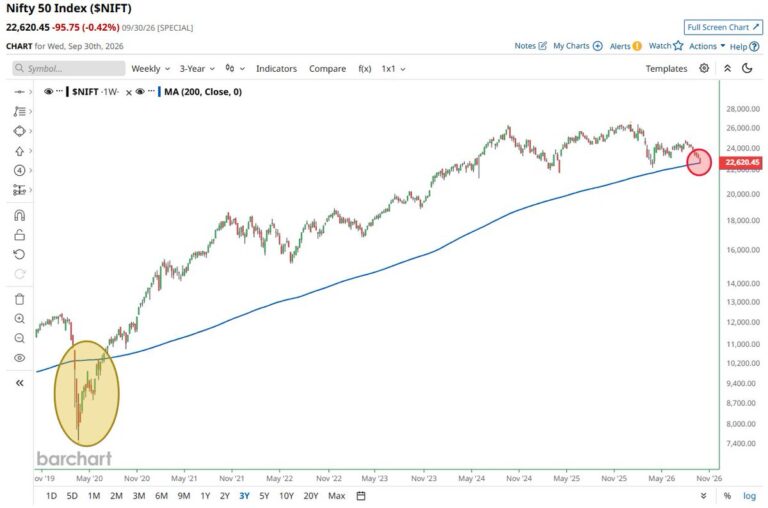Open the candlestick chart type dropdown
Screen dimensions: 768x508
point(235,69)
